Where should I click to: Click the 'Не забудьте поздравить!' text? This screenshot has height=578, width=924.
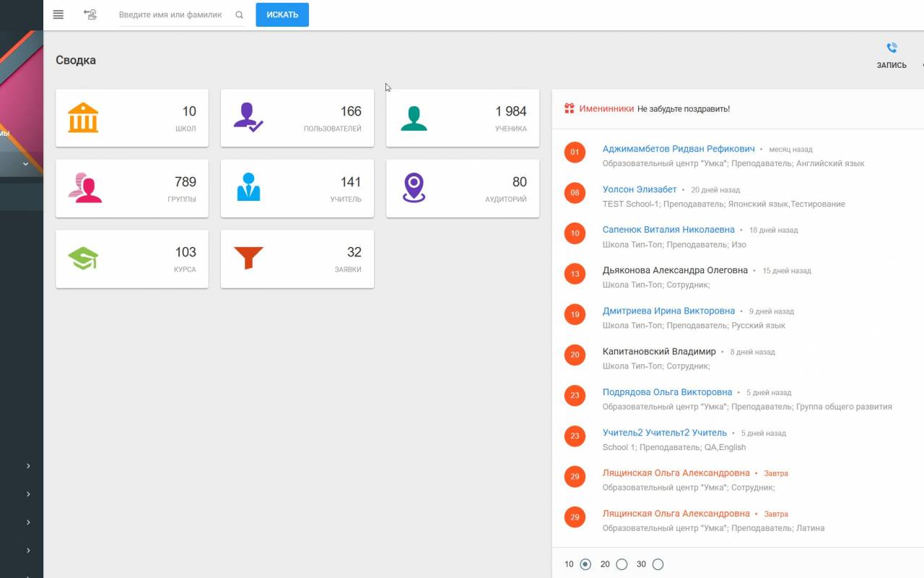point(684,109)
